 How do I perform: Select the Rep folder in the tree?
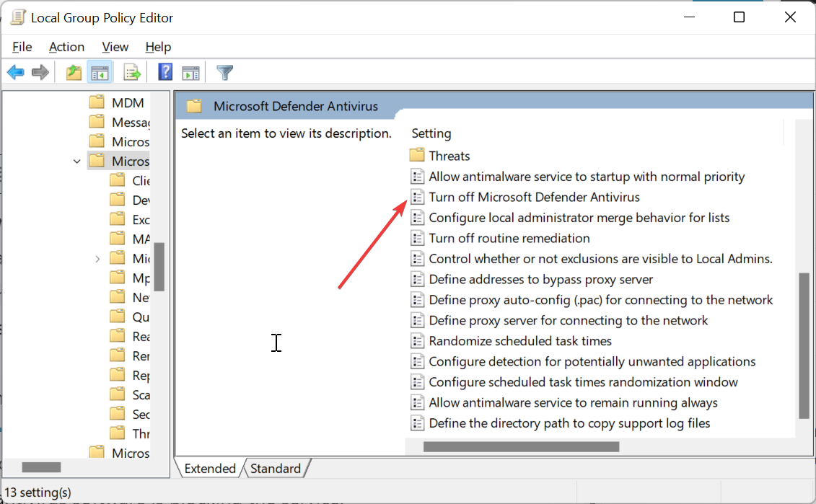click(x=141, y=375)
